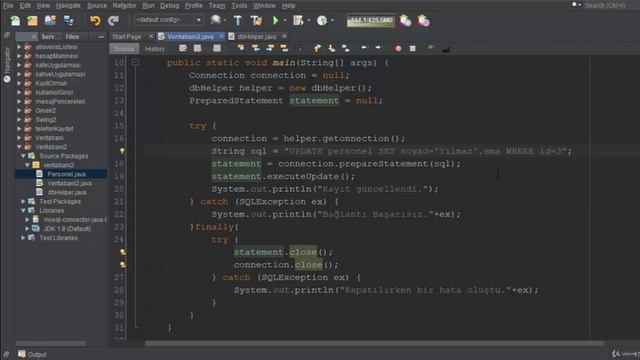Open the dropdown arrow beside the Run icon

pos(285,20)
